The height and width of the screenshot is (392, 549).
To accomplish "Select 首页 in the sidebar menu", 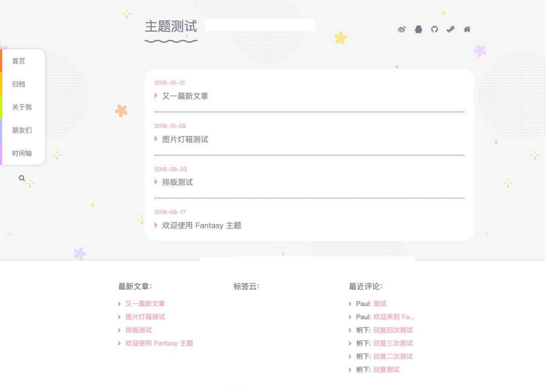I will click(19, 62).
